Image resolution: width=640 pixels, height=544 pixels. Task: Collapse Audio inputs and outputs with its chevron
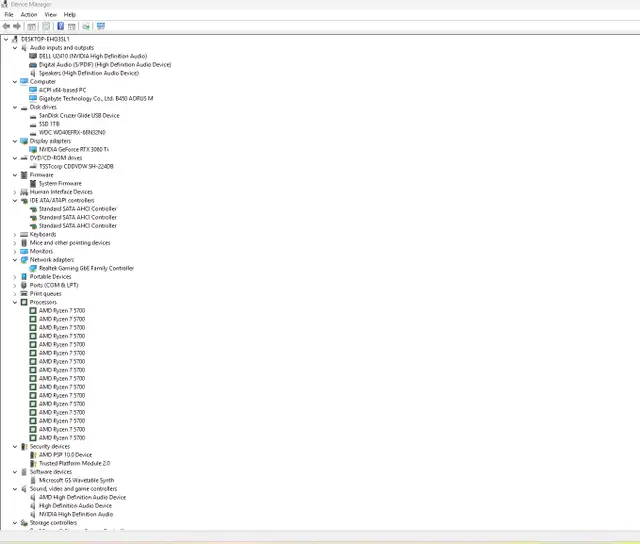click(15, 48)
